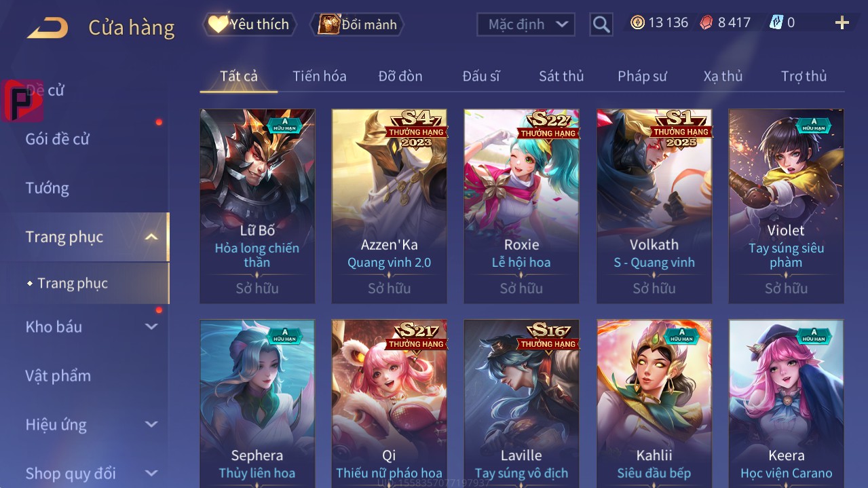
Task: Expand the Kho báu sidebar section
Action: point(151,326)
